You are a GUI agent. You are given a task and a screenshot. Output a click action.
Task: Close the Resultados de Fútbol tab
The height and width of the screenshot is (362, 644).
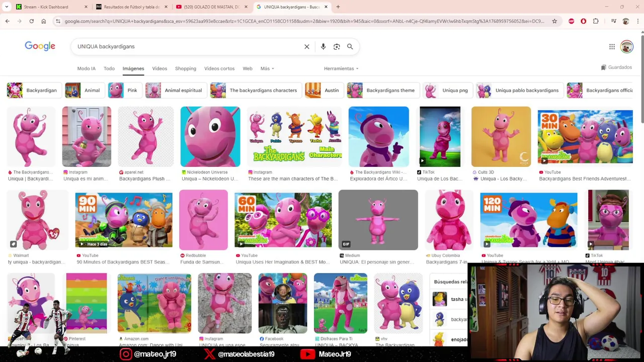coord(166,7)
